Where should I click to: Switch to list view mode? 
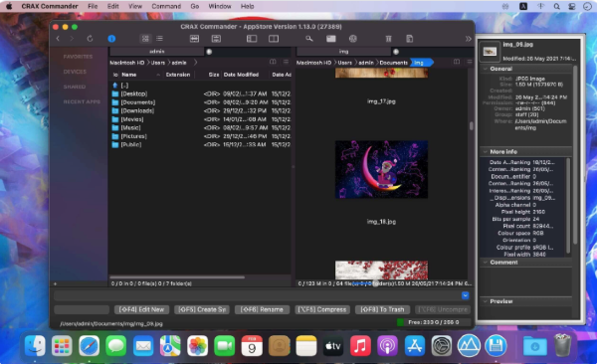click(x=159, y=39)
